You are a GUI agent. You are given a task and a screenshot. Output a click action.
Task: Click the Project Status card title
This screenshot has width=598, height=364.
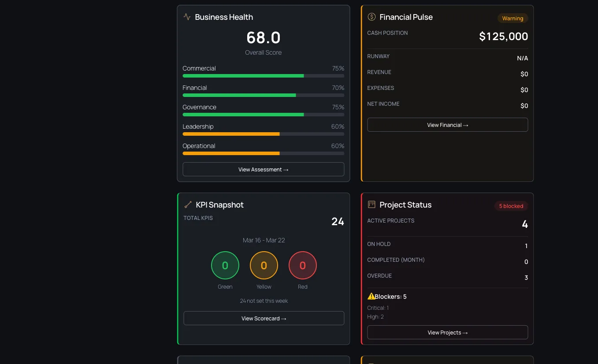click(x=405, y=205)
